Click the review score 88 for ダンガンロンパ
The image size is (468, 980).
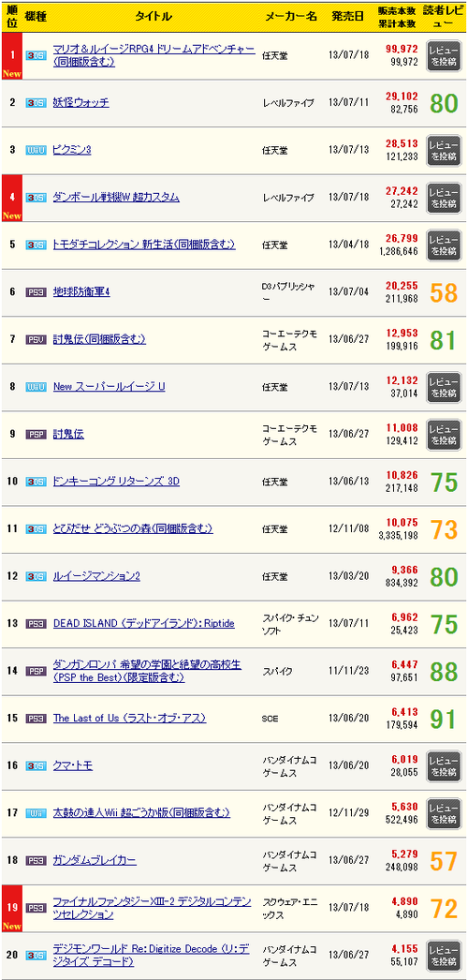(x=445, y=672)
